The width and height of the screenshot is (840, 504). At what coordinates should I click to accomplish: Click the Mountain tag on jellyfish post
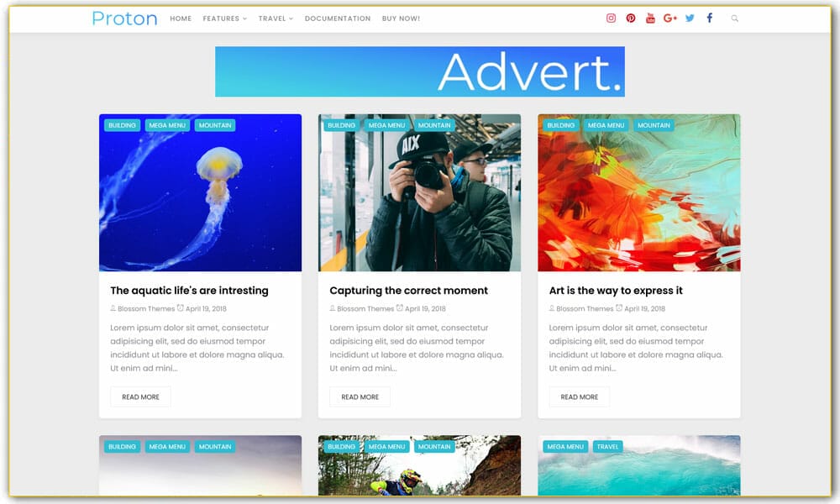point(215,125)
